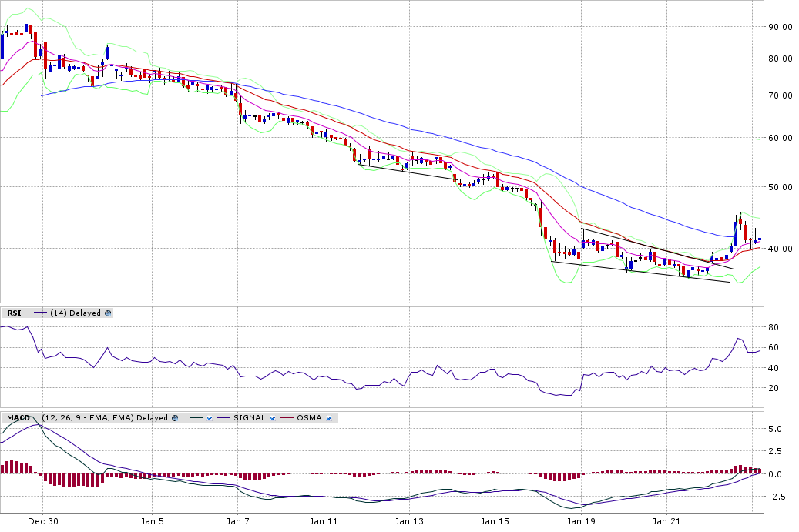This screenshot has width=799, height=532.
Task: Click the MACD indicator label
Action: [18, 418]
